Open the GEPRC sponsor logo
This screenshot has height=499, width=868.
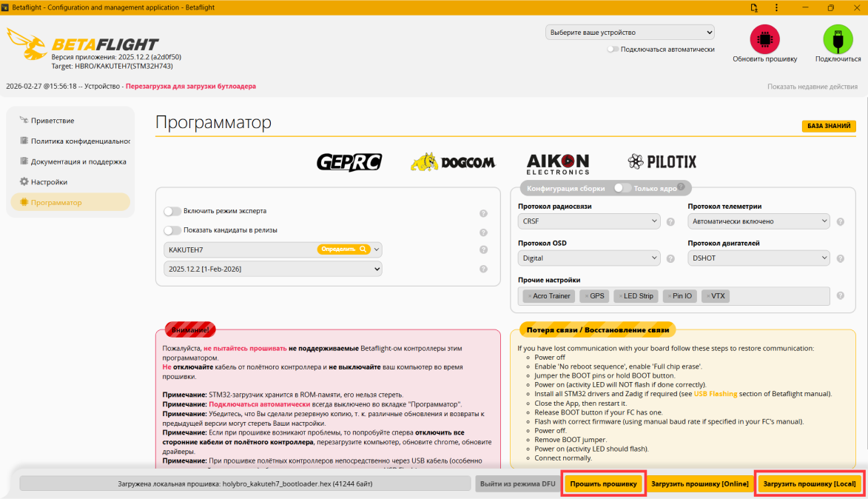(x=349, y=162)
